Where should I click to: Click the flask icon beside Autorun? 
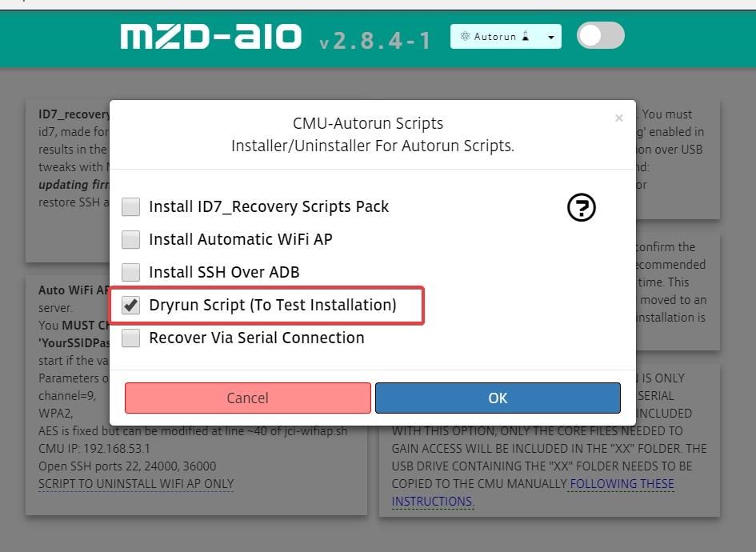pyautogui.click(x=526, y=36)
